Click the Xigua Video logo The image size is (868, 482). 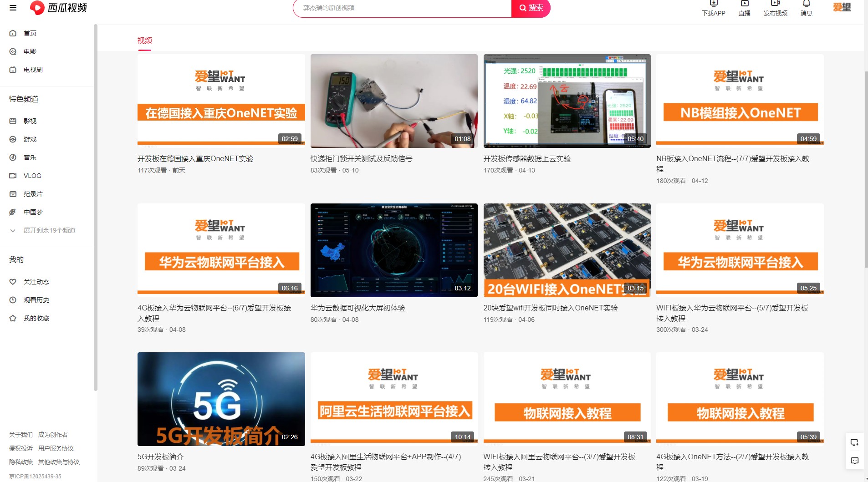(x=58, y=8)
